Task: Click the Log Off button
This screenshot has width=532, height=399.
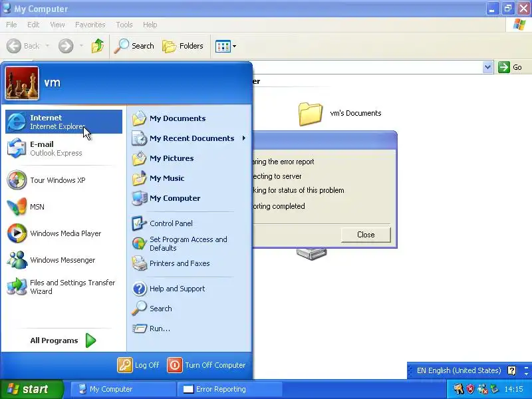Action: (138, 365)
